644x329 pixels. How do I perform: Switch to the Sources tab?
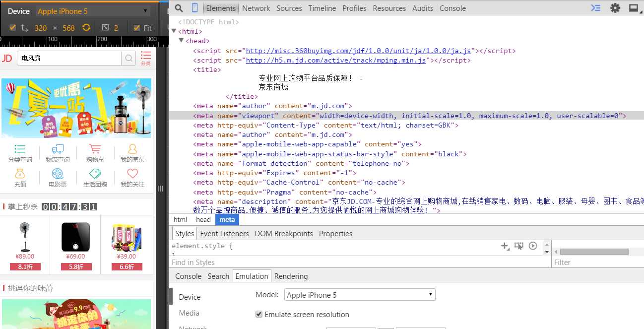pyautogui.click(x=289, y=8)
